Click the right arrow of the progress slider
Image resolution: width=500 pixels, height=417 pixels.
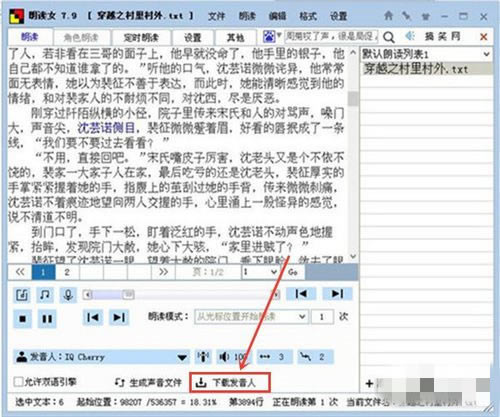tap(276, 295)
